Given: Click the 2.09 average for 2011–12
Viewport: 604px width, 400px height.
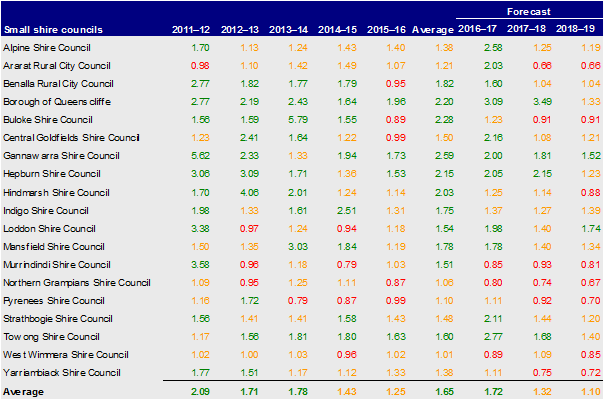Looking at the screenshot, I should pyautogui.click(x=200, y=392).
